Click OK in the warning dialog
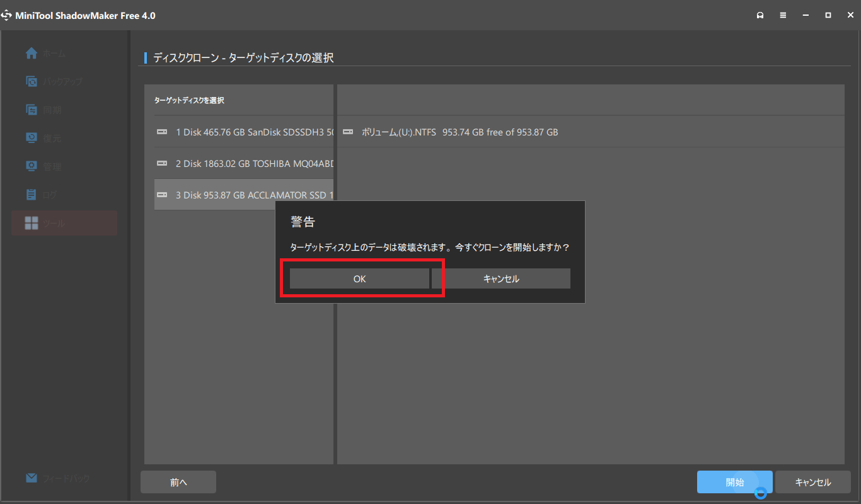Viewport: 861px width, 504px height. 359,278
